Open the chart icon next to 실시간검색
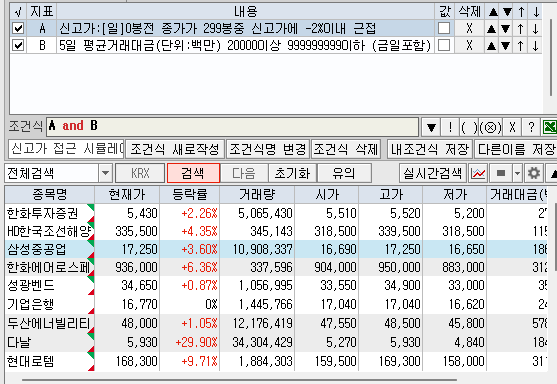 click(x=478, y=173)
